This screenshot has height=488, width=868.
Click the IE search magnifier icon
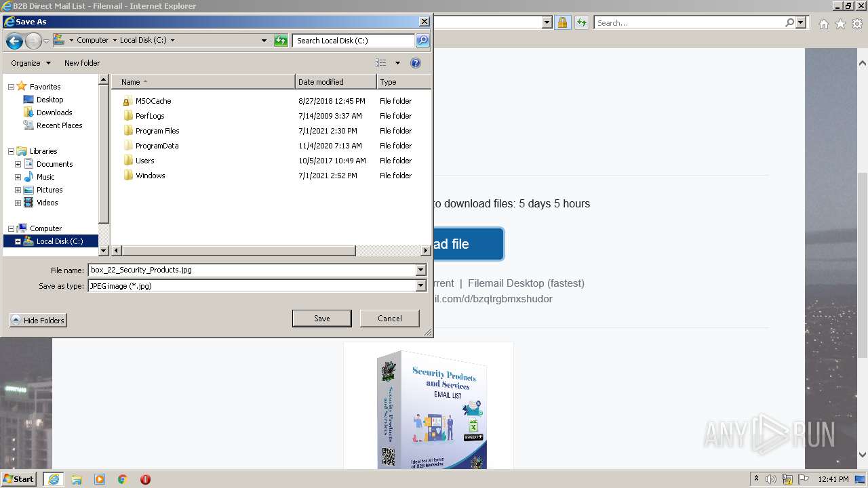(789, 22)
